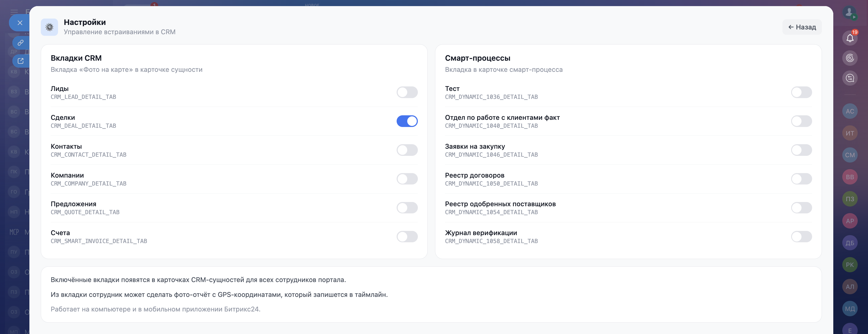
Task: Click the РК green avatar in sidebar
Action: point(850,265)
